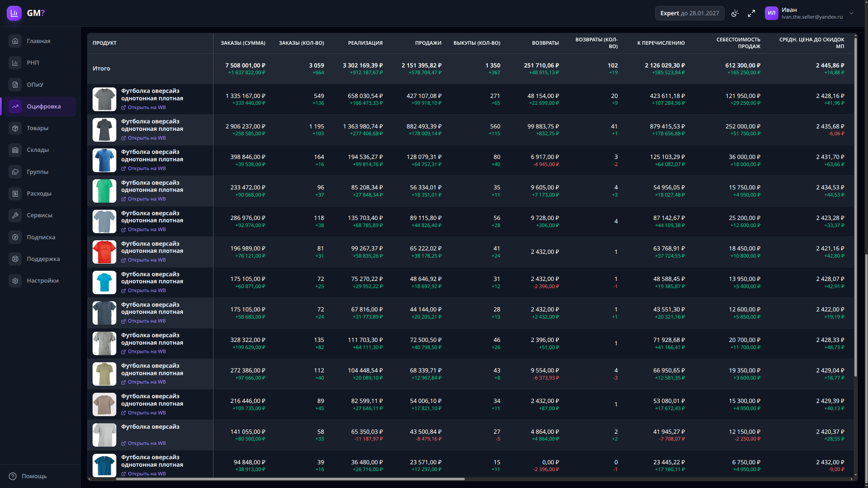Open the Настройки gear settings

[x=15, y=281]
